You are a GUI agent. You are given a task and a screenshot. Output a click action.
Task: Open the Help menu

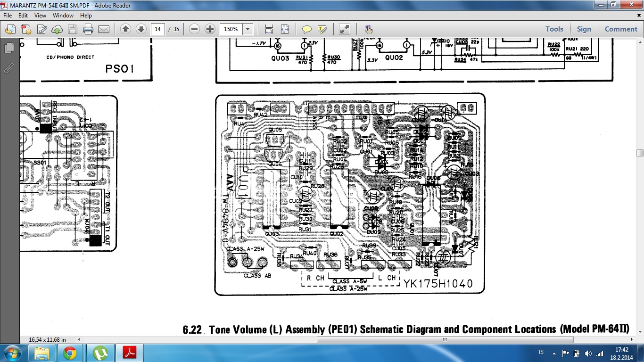86,15
